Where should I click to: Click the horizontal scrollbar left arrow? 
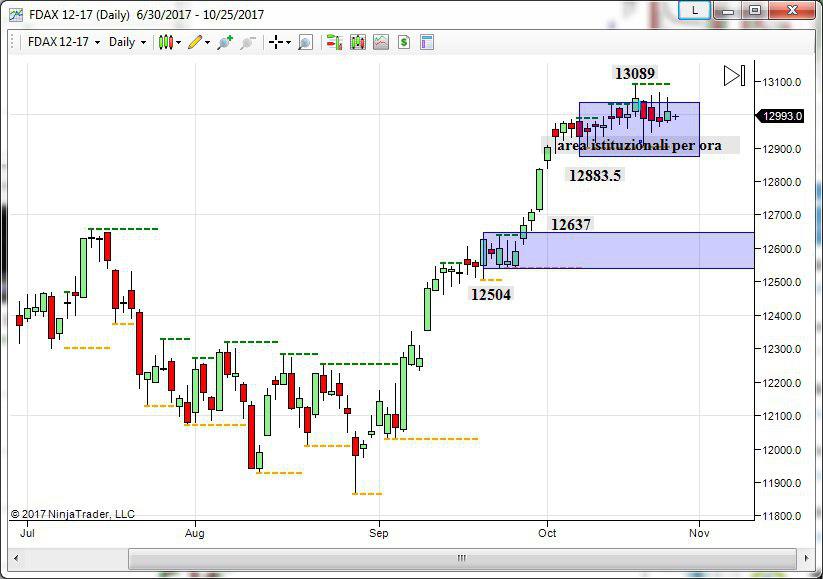point(16,558)
